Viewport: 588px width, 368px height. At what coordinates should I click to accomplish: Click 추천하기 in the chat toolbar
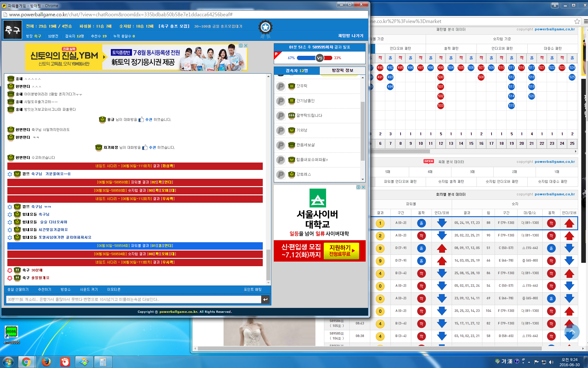coord(45,289)
